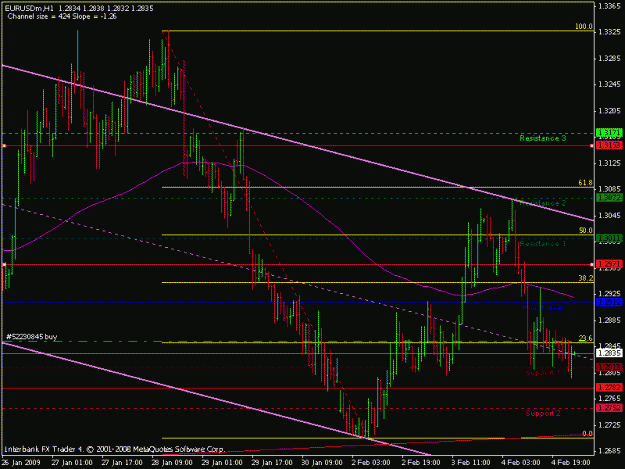
Task: Click the green 1.3011 price tag
Action: click(609, 238)
